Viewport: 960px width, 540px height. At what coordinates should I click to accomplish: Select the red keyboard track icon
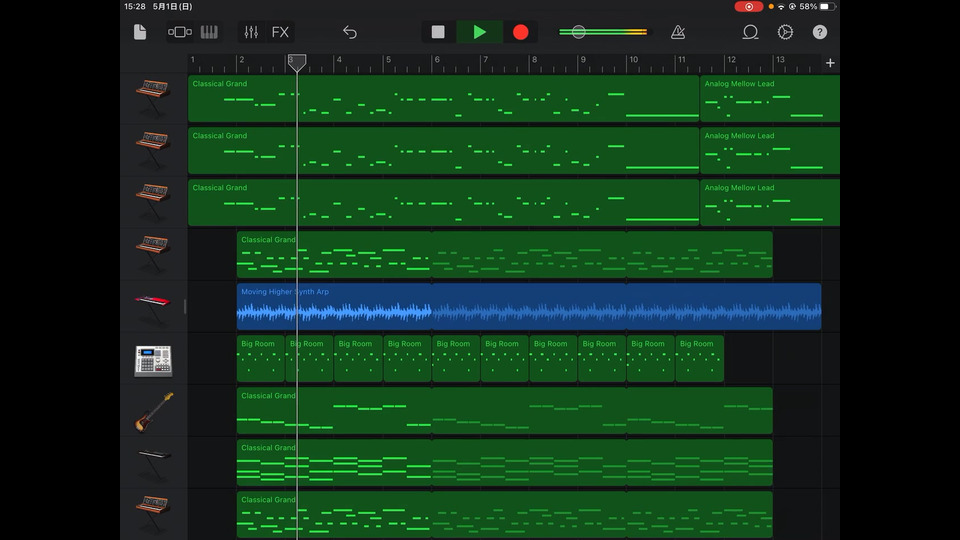pos(153,305)
